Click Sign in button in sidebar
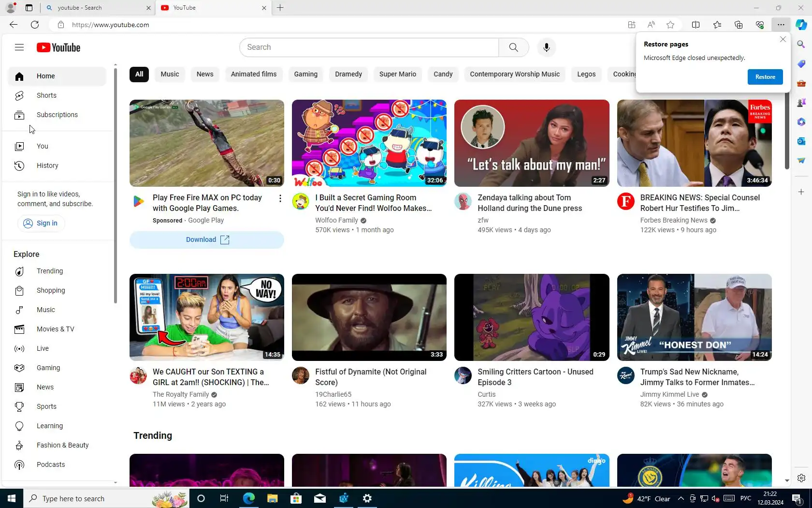Image resolution: width=812 pixels, height=508 pixels. point(41,223)
